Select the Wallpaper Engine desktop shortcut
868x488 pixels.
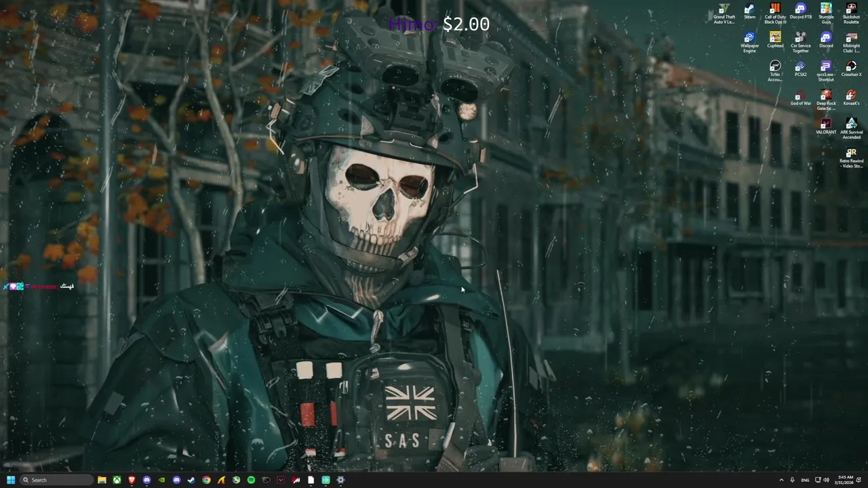coord(749,42)
